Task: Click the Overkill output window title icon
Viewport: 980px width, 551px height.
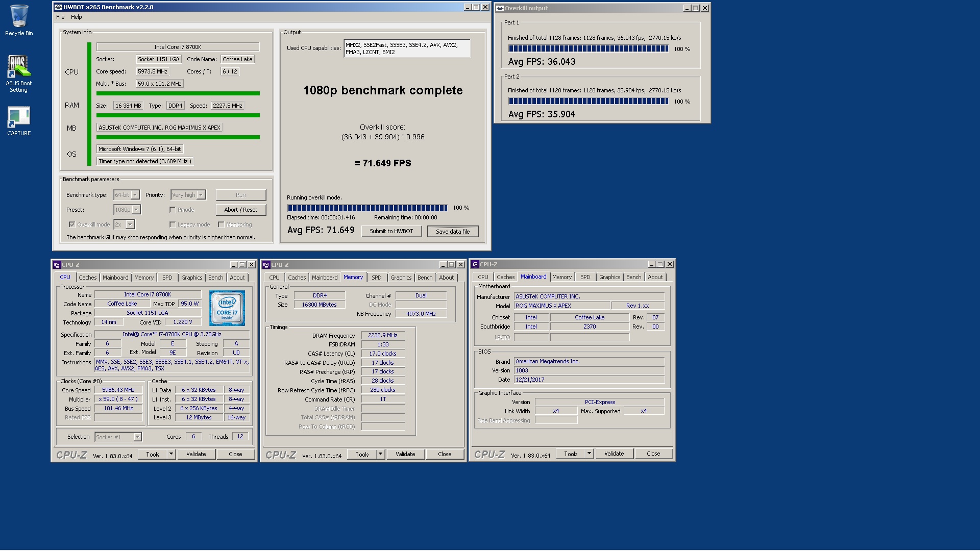Action: (500, 8)
